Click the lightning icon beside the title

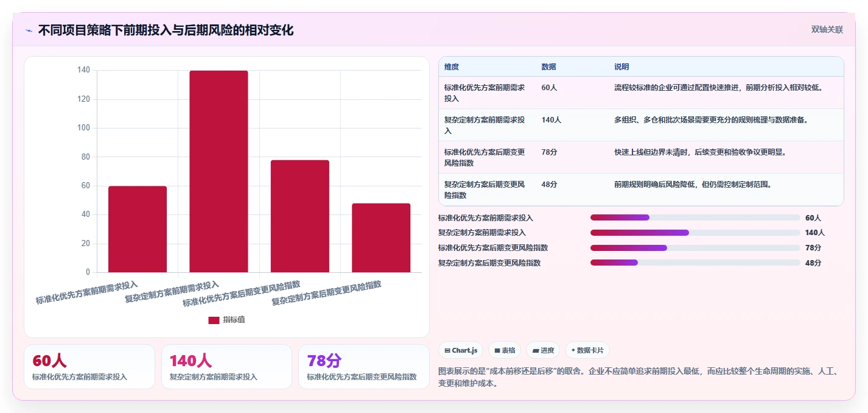click(x=29, y=30)
